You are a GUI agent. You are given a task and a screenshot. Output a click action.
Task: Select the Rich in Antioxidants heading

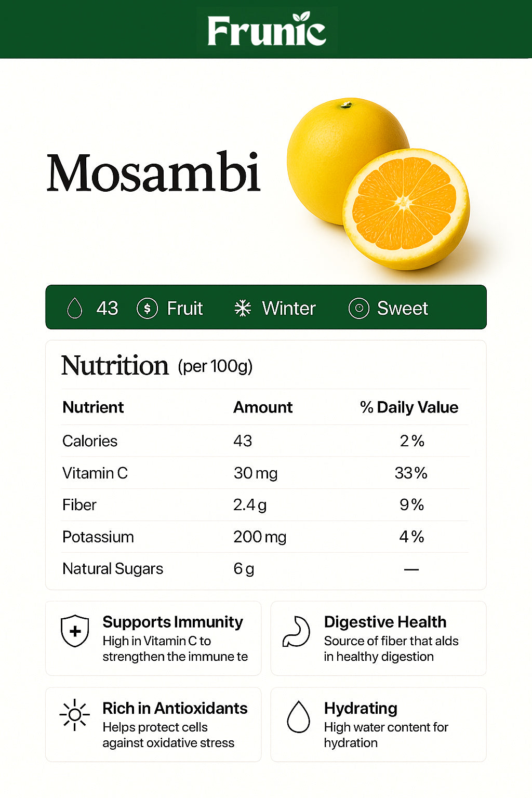[175, 708]
